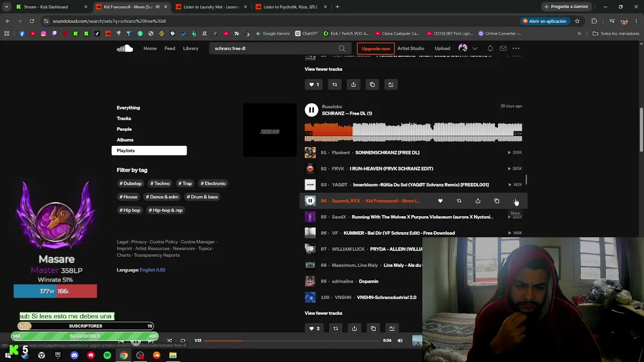This screenshot has height=362, width=644.
Task: Pause track 94 Kid Francescoli - Moon
Action: pyautogui.click(x=310, y=201)
